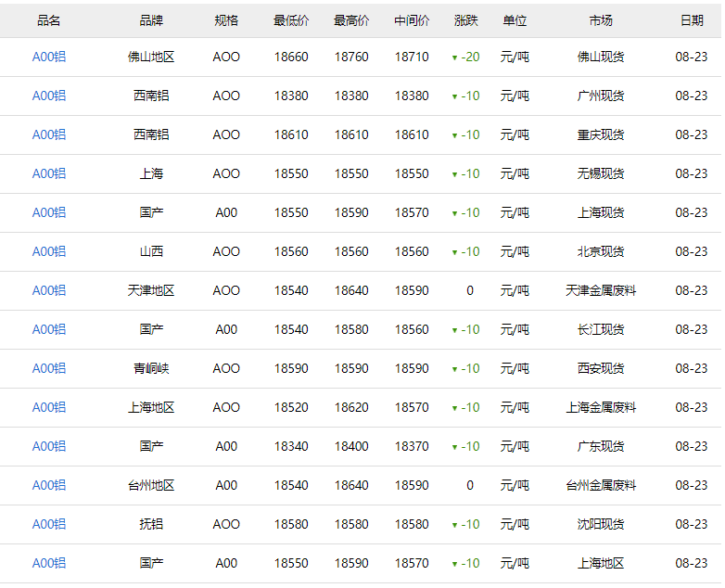The height and width of the screenshot is (588, 725).
Task: Click the 最低价 column header
Action: (291, 20)
